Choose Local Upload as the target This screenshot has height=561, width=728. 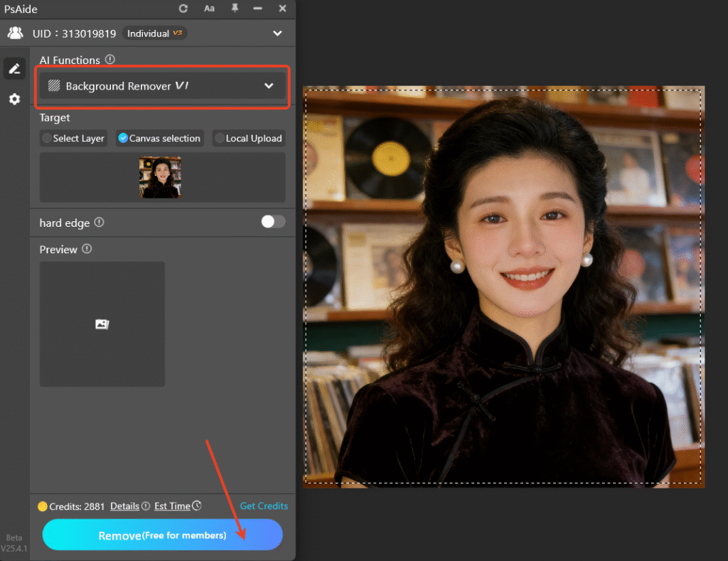(248, 138)
